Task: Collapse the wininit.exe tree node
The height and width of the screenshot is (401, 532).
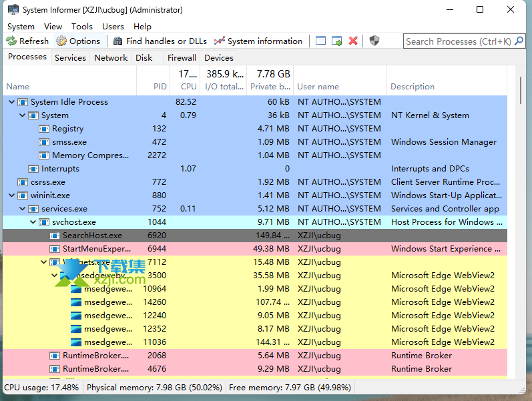Action: pyautogui.click(x=11, y=195)
